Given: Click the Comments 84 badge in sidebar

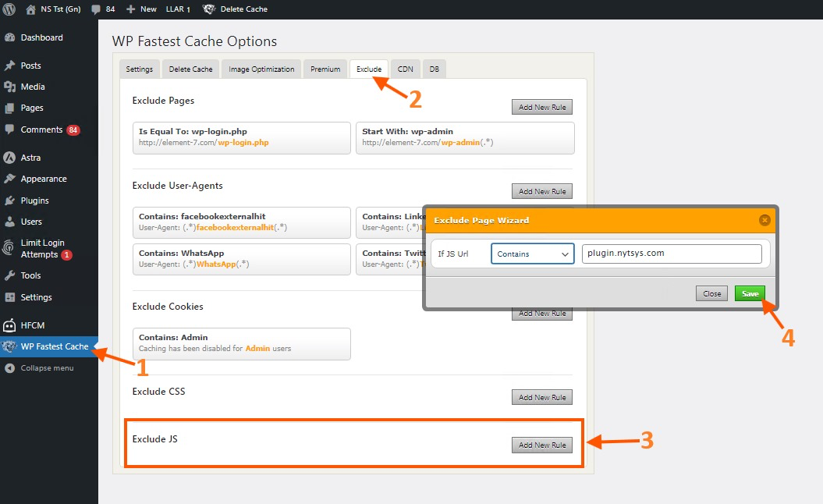Looking at the screenshot, I should 73,130.
